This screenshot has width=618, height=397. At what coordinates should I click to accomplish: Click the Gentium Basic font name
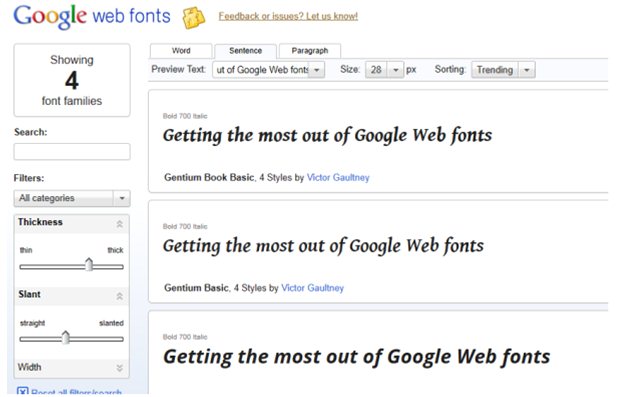pyautogui.click(x=196, y=288)
